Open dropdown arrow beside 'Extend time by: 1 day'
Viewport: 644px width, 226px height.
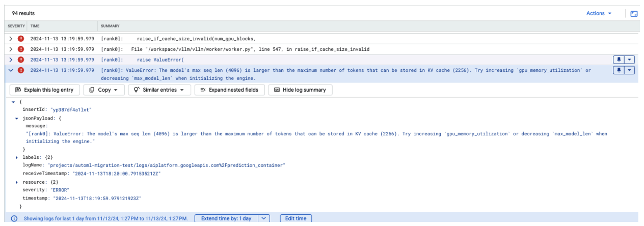click(263, 218)
